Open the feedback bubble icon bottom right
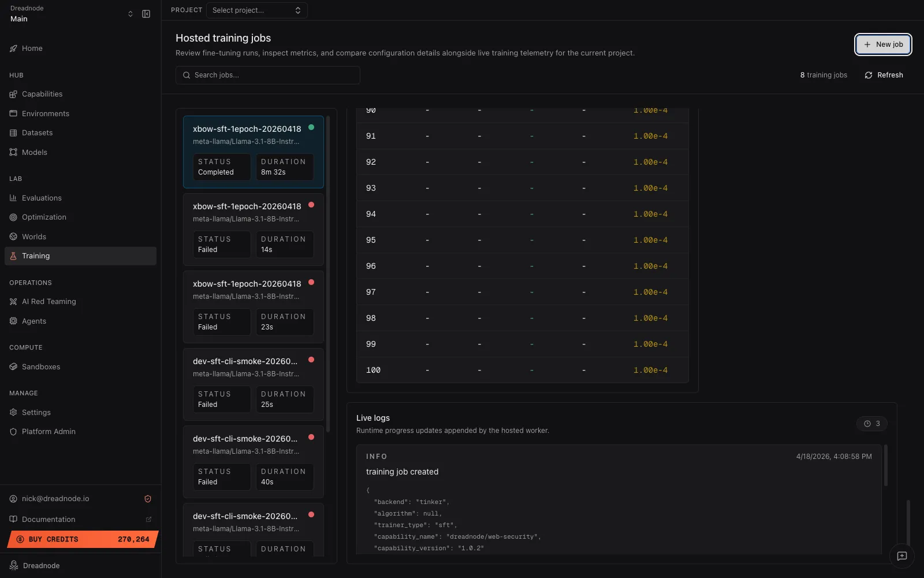Image resolution: width=924 pixels, height=578 pixels. [x=901, y=557]
